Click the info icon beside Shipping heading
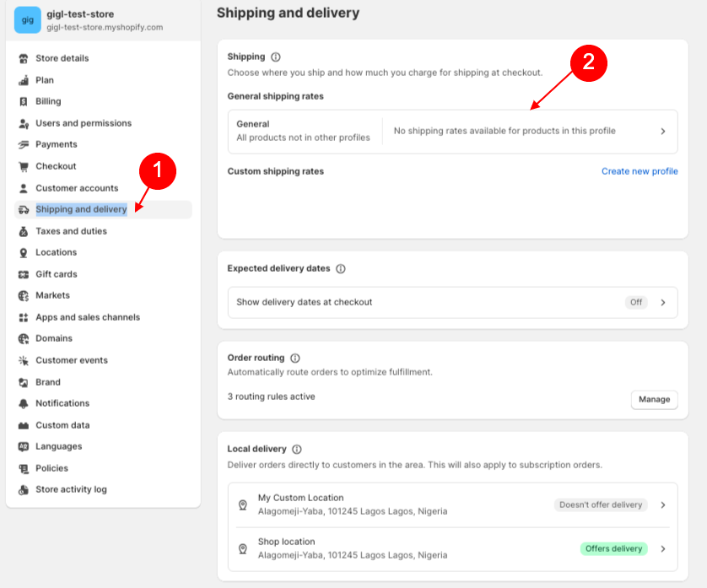 [x=275, y=57]
